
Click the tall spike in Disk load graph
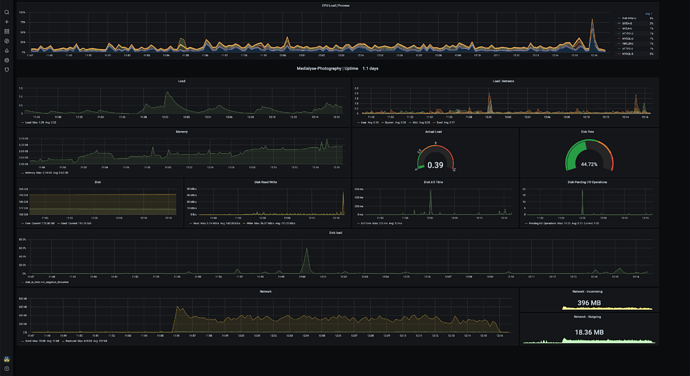[x=307, y=260]
